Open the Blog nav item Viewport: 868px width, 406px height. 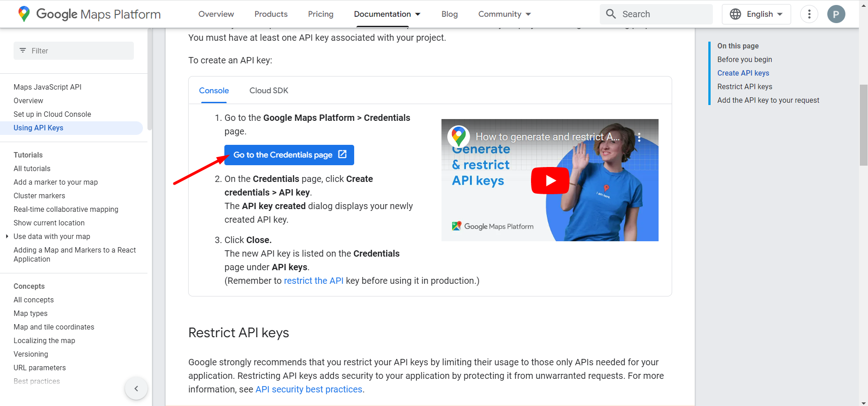(450, 14)
